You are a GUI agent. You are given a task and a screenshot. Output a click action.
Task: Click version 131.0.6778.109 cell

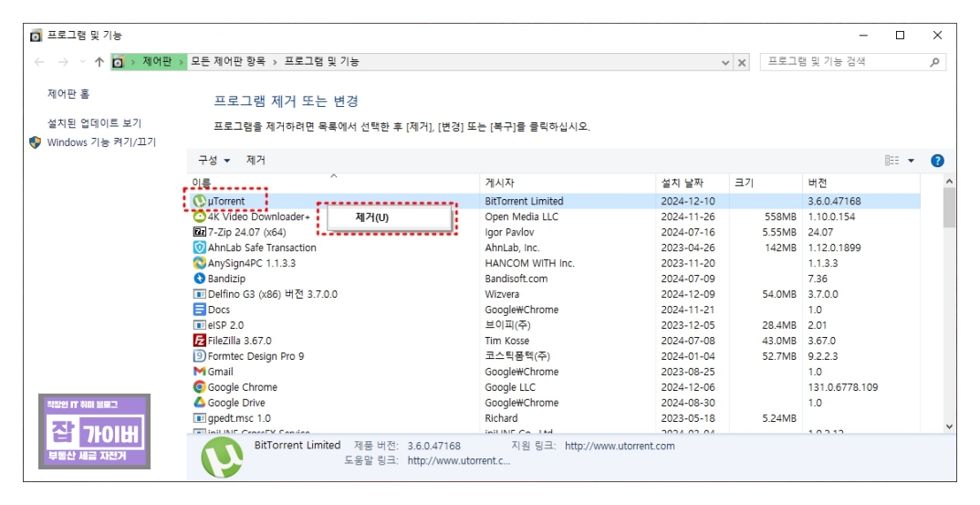coord(842,386)
